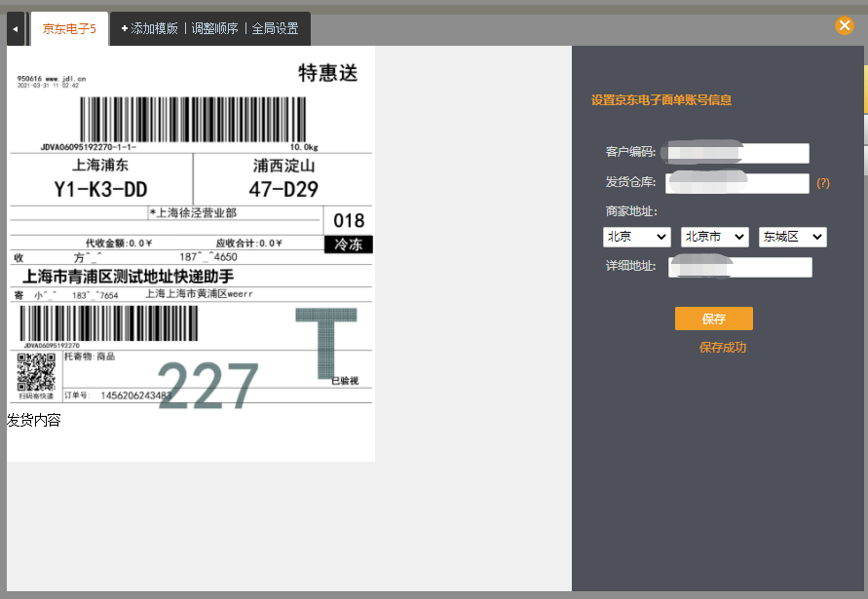
Task: Click the orange 保存 button
Action: point(713,318)
